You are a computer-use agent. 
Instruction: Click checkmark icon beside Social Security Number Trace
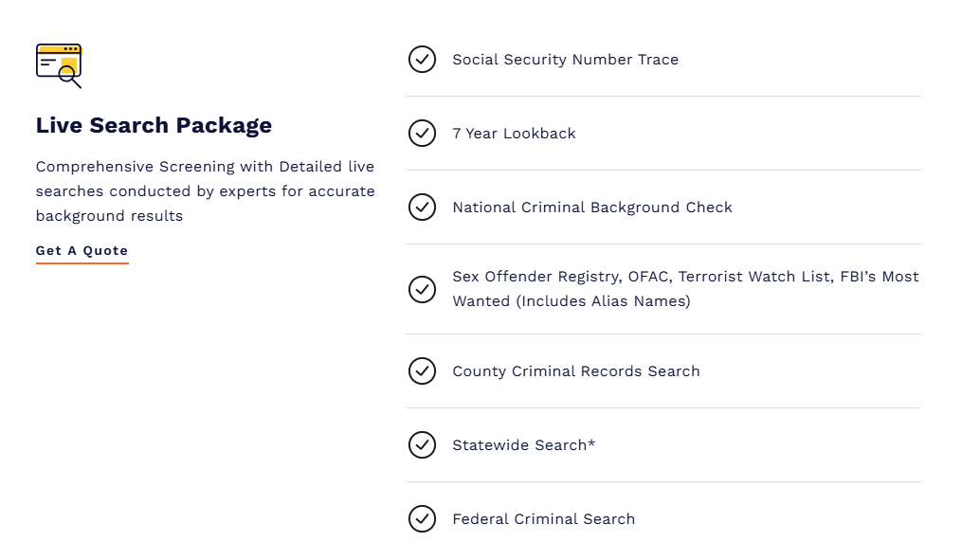pyautogui.click(x=422, y=60)
